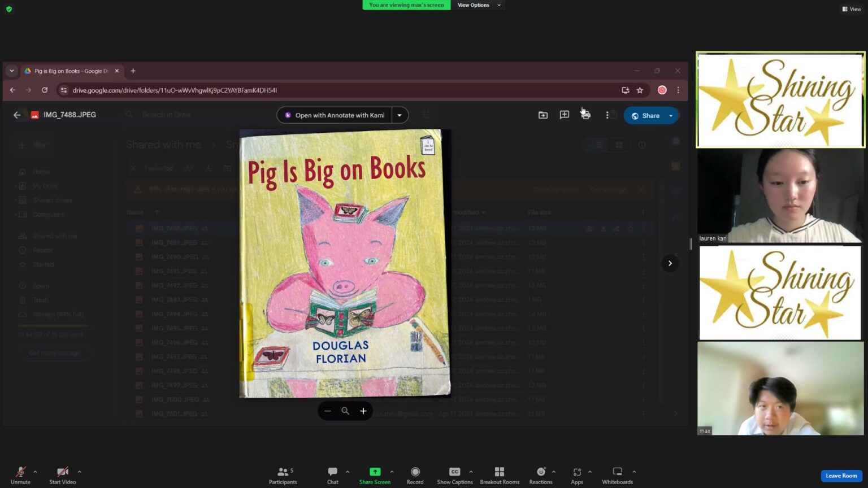Expand Chat options caret

pyautogui.click(x=348, y=472)
